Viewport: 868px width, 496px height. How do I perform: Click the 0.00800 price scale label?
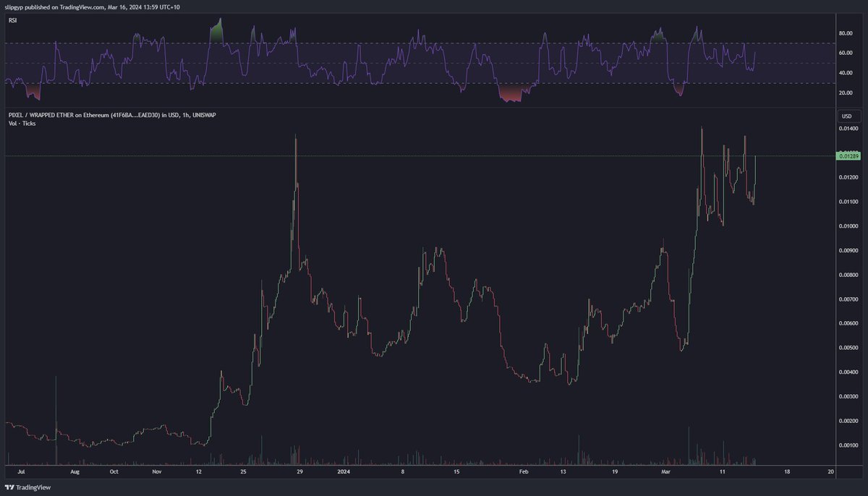(x=848, y=275)
